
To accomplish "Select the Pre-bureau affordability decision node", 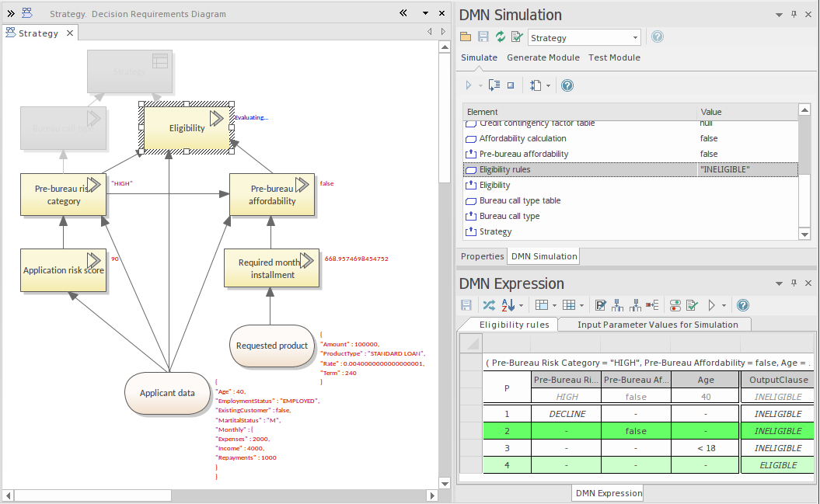I will click(272, 194).
